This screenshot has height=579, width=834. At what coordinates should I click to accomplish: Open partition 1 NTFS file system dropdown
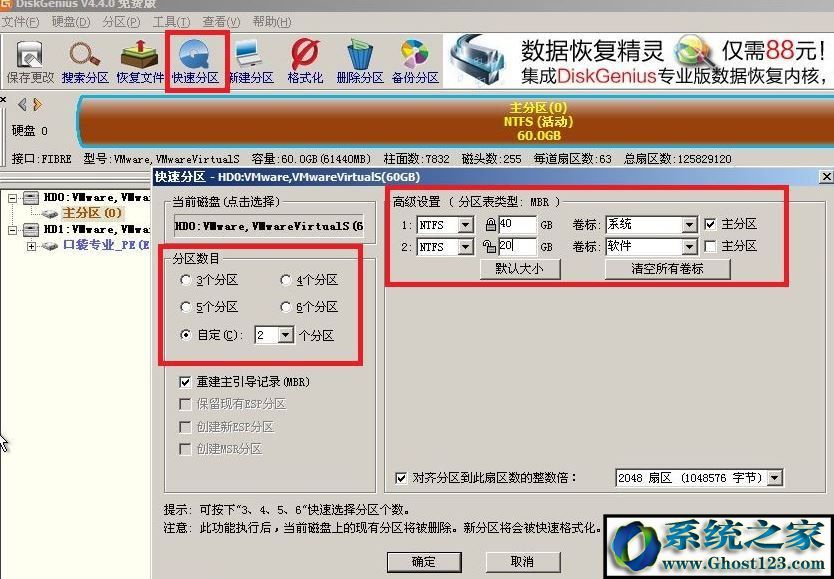tap(465, 225)
